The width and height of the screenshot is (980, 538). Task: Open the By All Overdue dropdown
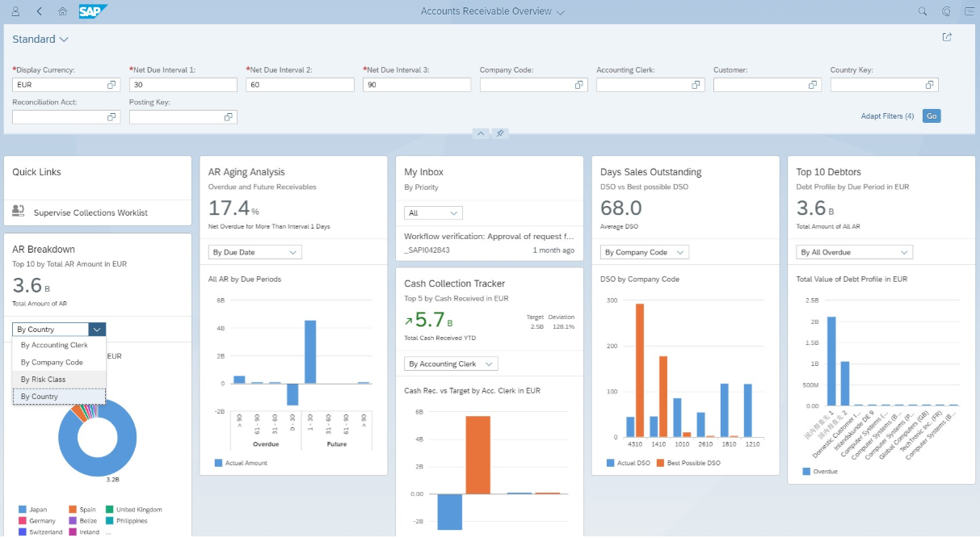click(x=854, y=252)
